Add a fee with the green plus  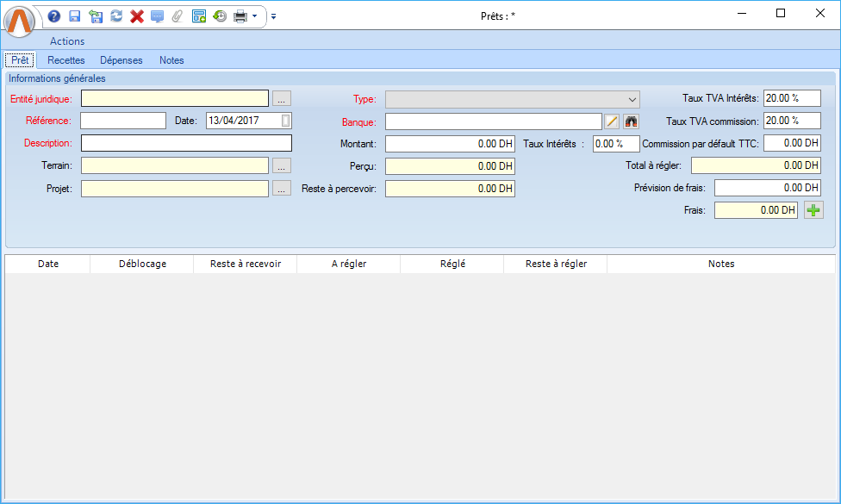coord(813,209)
